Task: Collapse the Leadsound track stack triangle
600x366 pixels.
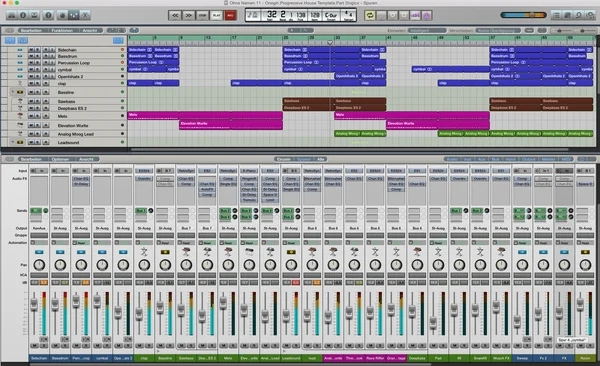Action: 13,142
